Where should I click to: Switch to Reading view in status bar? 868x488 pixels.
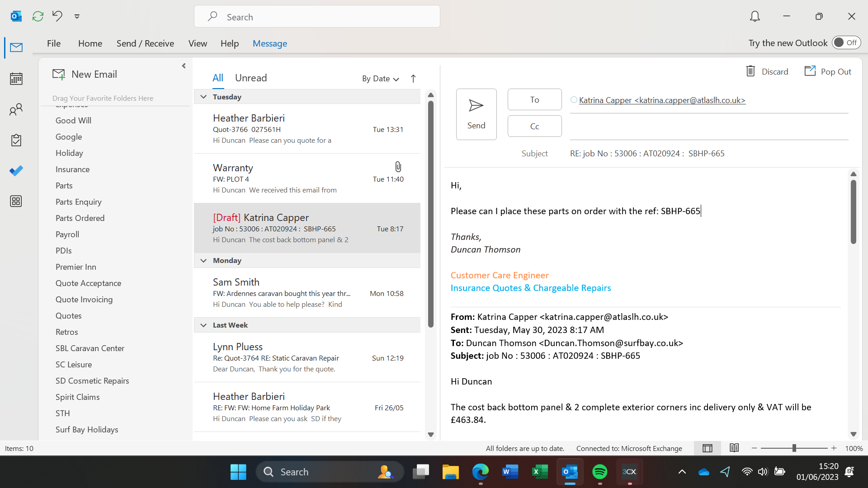pyautogui.click(x=734, y=448)
